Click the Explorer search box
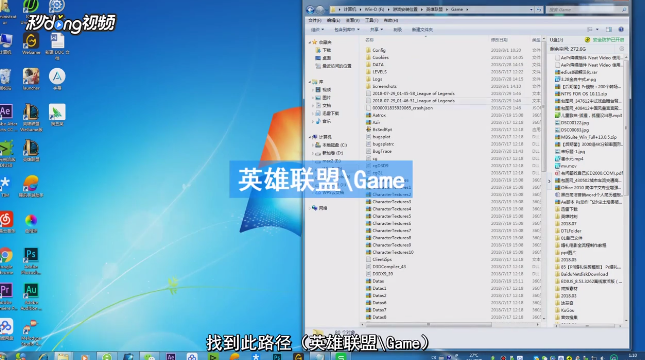This screenshot has height=360, width=645. pyautogui.click(x=586, y=9)
